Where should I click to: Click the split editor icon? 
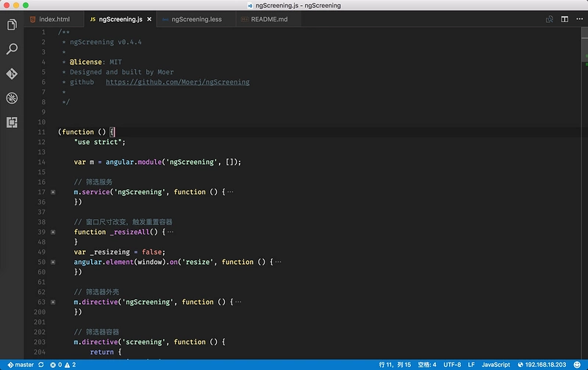(x=564, y=19)
